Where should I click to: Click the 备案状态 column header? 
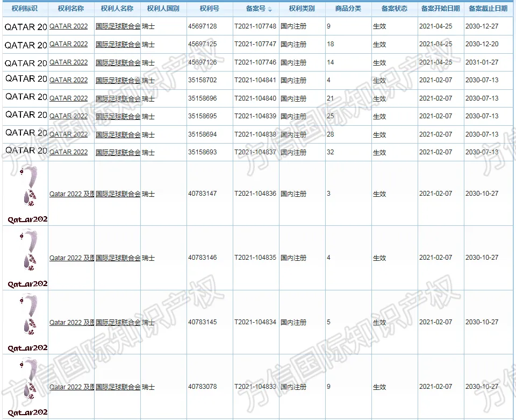point(394,9)
